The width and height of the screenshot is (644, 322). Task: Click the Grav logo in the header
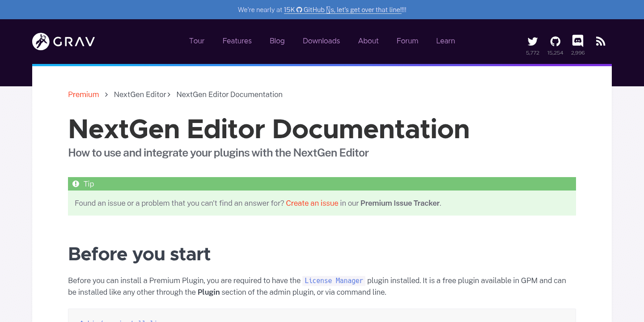pyautogui.click(x=63, y=41)
